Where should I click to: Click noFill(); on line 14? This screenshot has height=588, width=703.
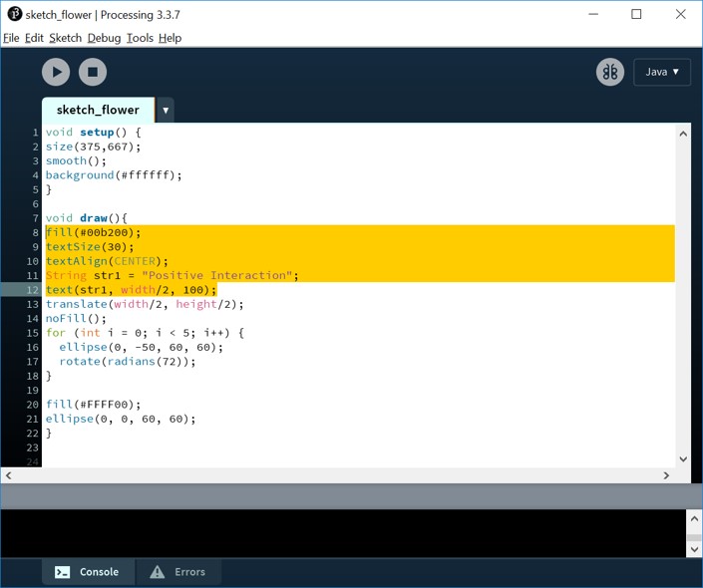click(76, 319)
